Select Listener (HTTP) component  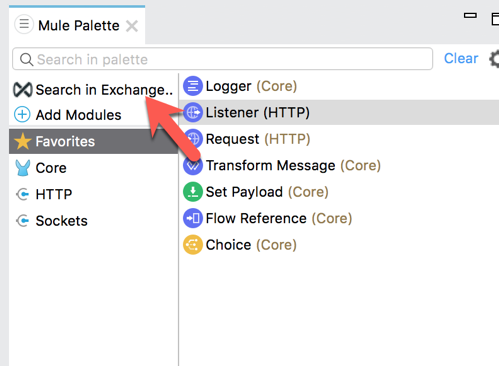(339, 112)
